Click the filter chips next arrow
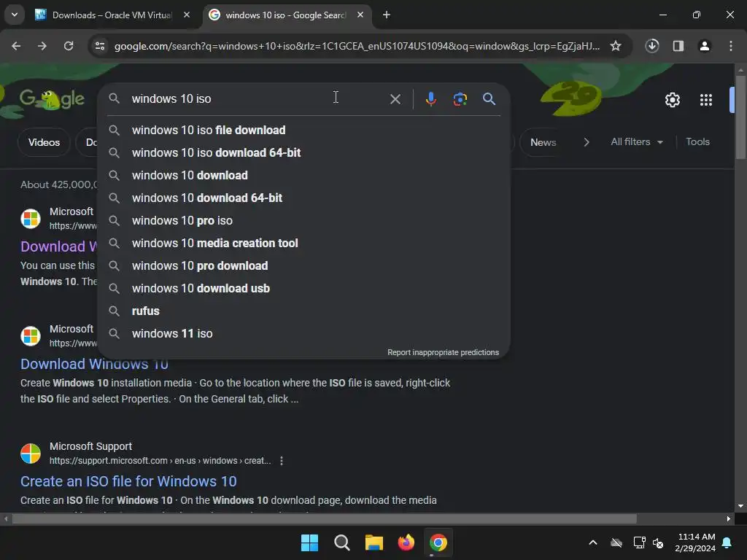Image resolution: width=747 pixels, height=560 pixels. (587, 142)
